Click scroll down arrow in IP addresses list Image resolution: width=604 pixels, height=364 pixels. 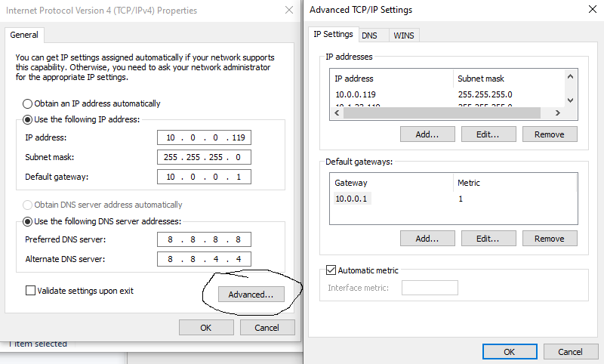coord(571,100)
